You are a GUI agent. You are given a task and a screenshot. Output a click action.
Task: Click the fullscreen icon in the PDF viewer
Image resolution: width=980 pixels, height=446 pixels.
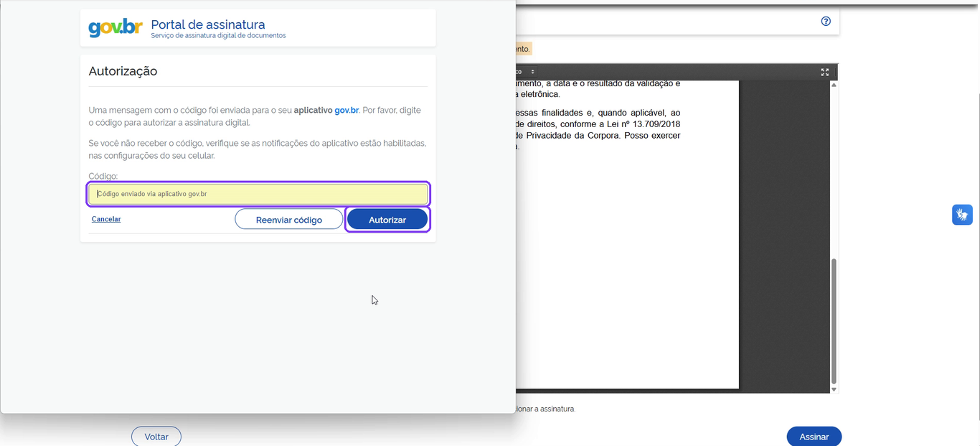click(x=825, y=72)
